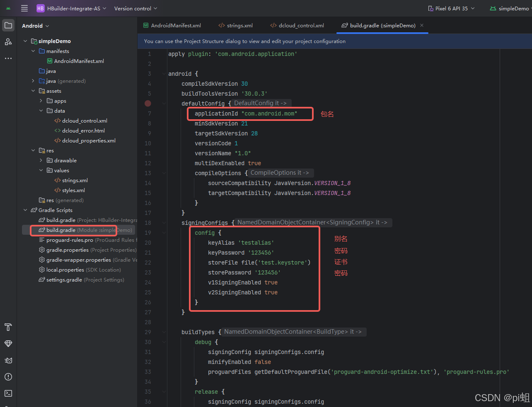Viewport: 532px width, 407px height.
Task: Click the storeFile 'test.keystore' text
Action: point(283,263)
